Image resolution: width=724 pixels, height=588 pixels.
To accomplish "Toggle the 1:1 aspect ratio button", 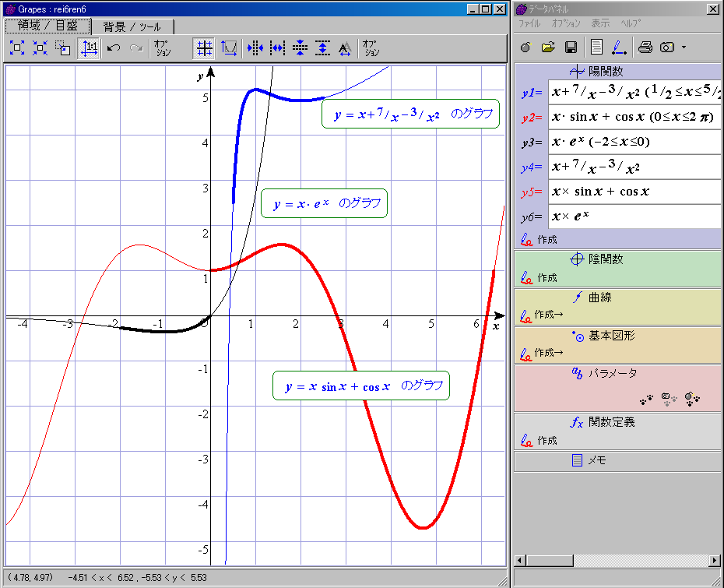I will pyautogui.click(x=89, y=48).
